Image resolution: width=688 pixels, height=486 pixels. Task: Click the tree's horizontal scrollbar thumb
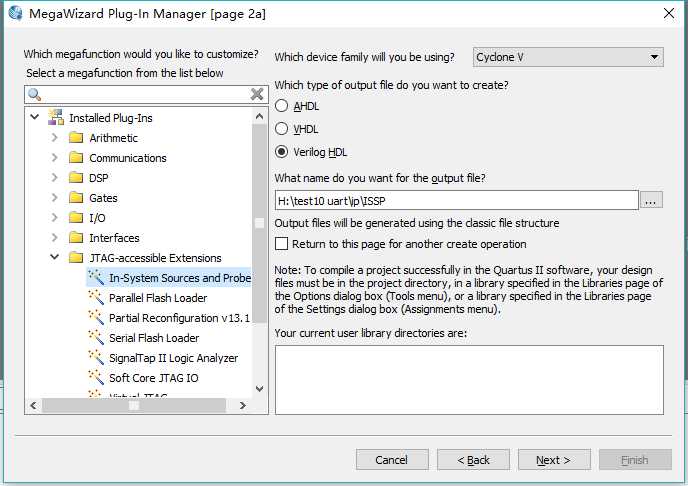pyautogui.click(x=134, y=405)
